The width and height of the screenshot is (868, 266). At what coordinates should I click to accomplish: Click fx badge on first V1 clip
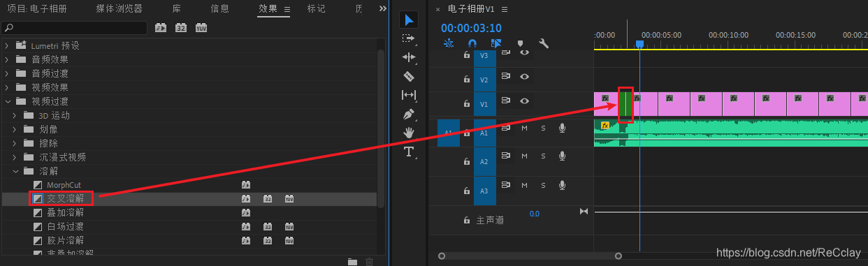605,98
